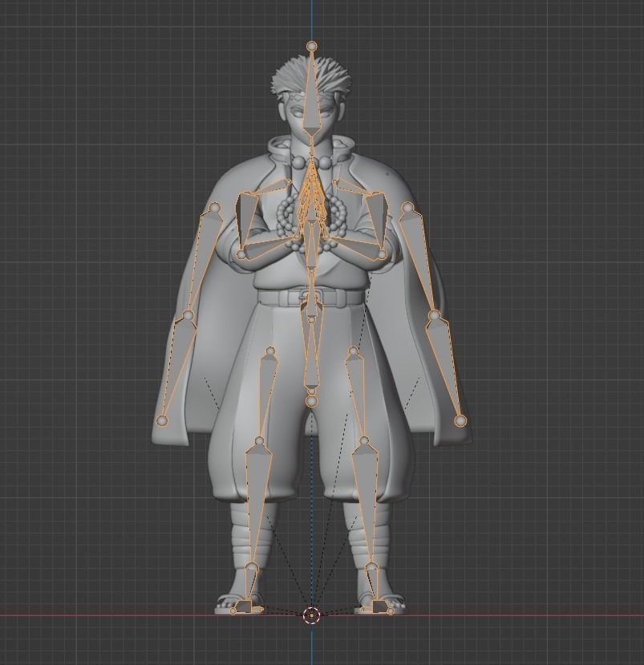Click toe tip joint on viewer's left foot

[233, 611]
